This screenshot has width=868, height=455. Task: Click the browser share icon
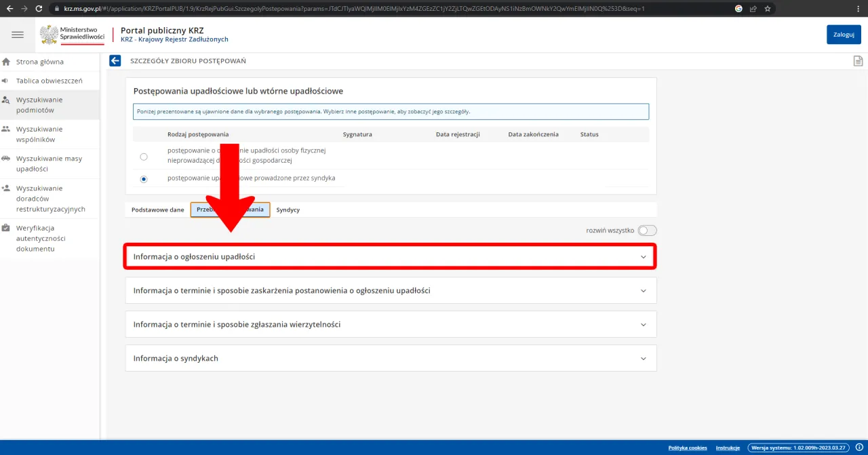[x=753, y=9]
